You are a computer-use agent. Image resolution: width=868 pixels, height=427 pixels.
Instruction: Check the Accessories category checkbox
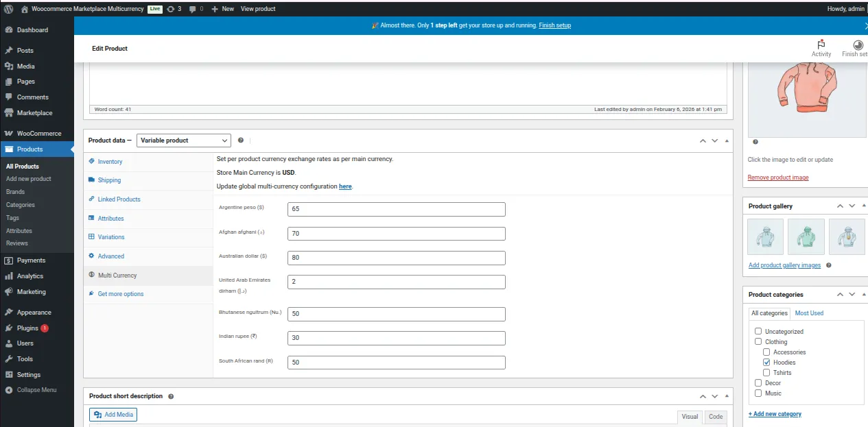click(766, 352)
